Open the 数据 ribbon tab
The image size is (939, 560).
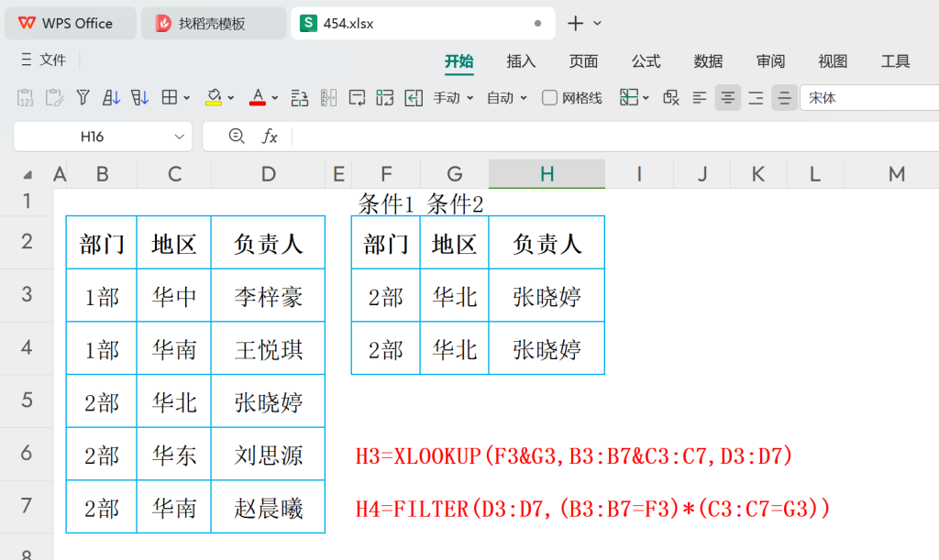pyautogui.click(x=709, y=61)
